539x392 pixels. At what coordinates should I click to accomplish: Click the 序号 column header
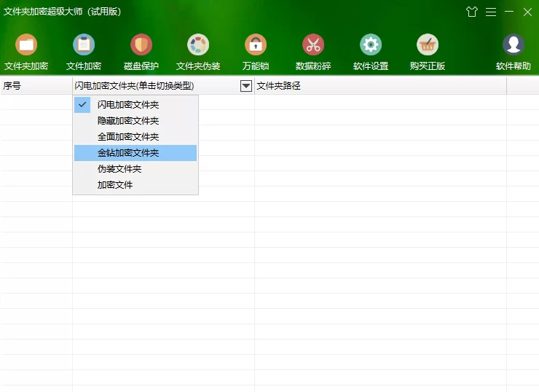pos(36,86)
